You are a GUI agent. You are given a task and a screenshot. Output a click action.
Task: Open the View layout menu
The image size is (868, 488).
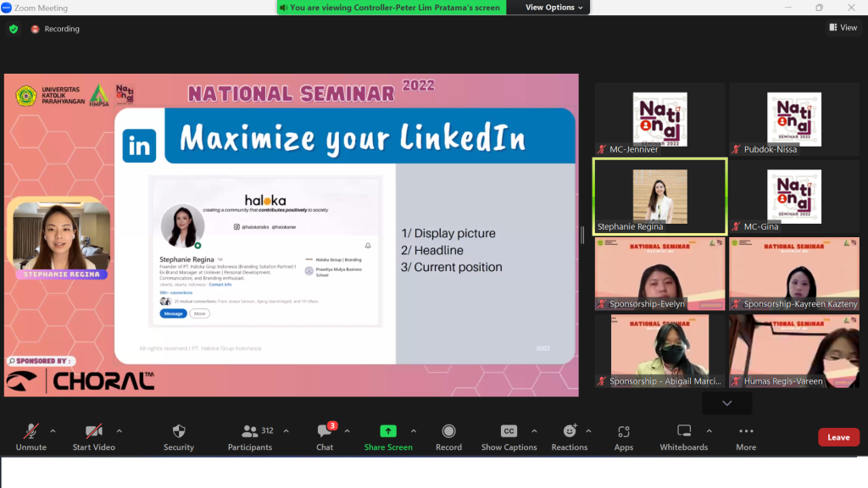[x=843, y=28]
